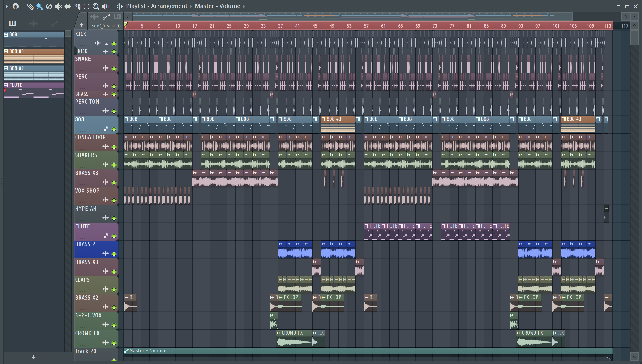Viewport: 642px width, 364px height.
Task: Select FLUTE pattern in picker
Action: click(x=33, y=90)
